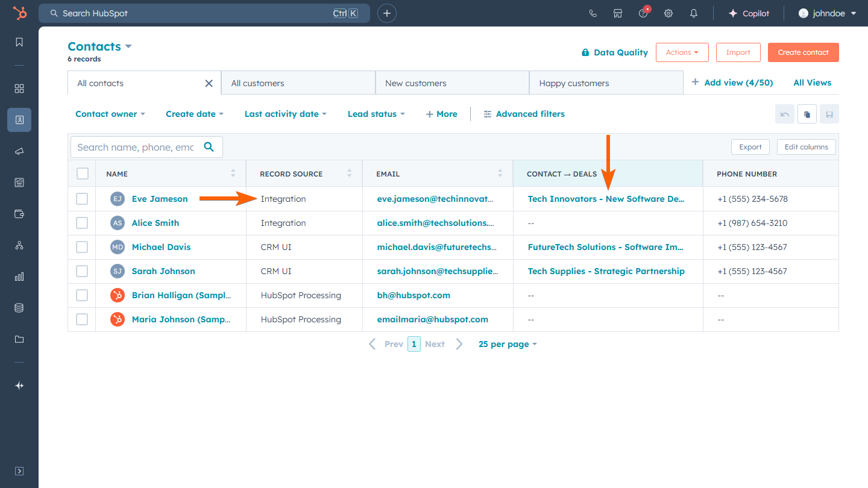Click the Create contact button
The height and width of the screenshot is (488, 868).
tap(804, 52)
